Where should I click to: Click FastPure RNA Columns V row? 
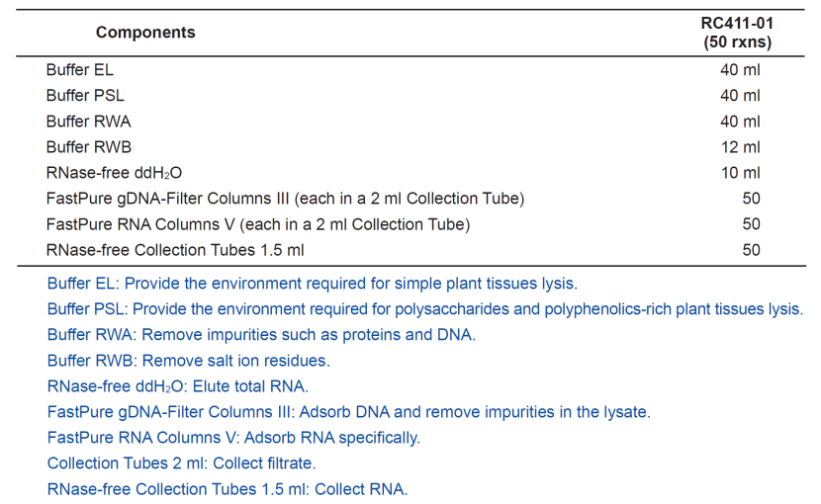(410, 224)
